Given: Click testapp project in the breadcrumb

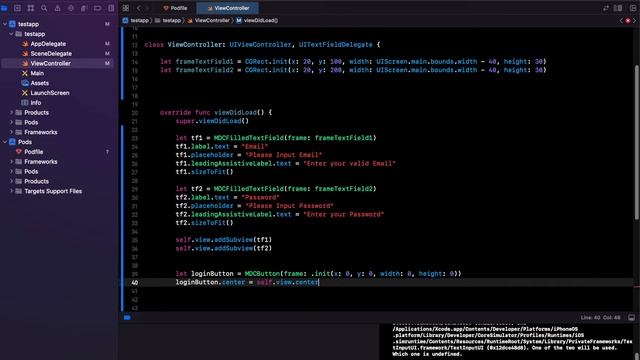Looking at the screenshot, I should [136, 20].
